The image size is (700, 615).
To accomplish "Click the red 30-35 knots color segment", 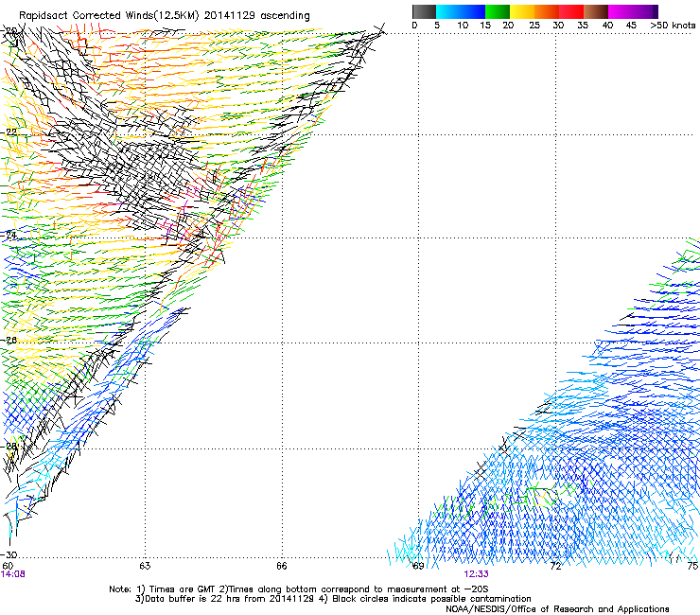I will (x=571, y=11).
